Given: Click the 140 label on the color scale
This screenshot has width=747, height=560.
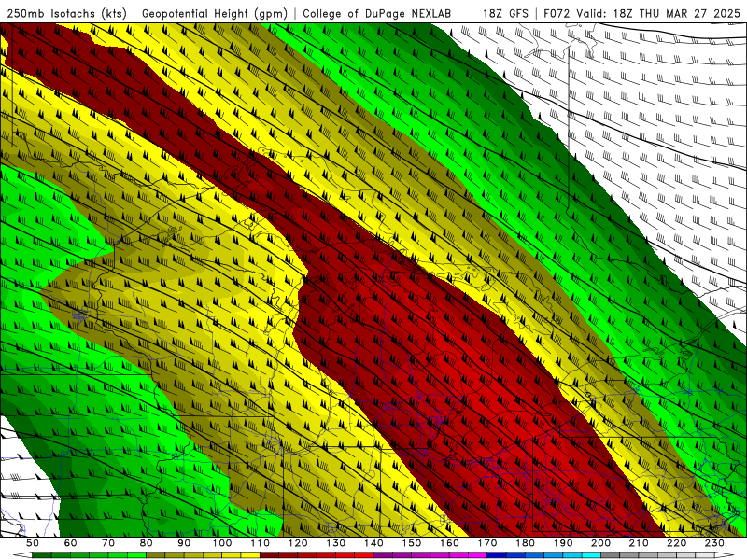Looking at the screenshot, I should [x=373, y=543].
